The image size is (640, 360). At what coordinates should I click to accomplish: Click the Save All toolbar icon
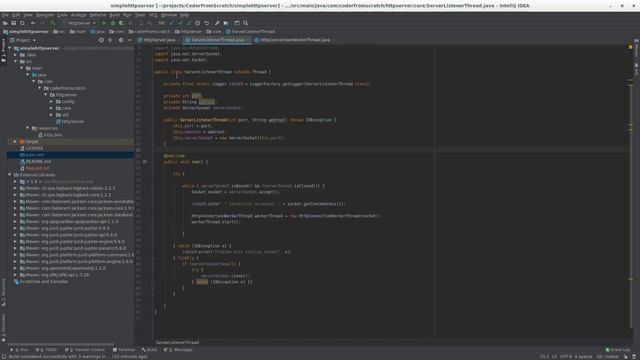point(13,23)
